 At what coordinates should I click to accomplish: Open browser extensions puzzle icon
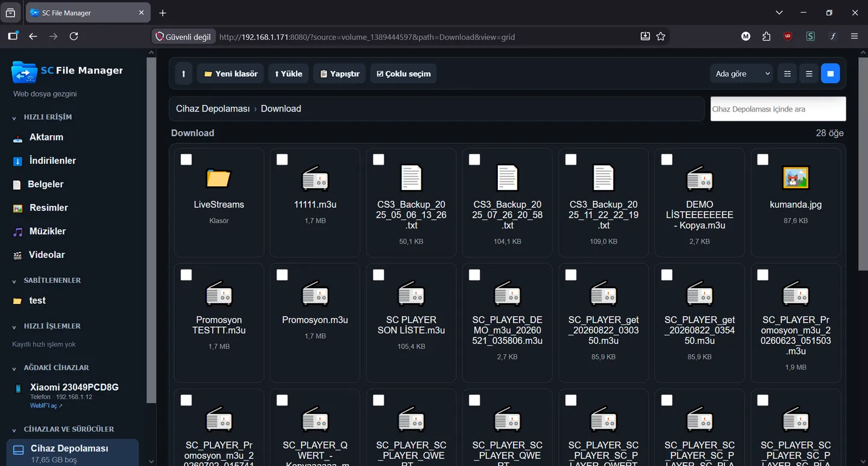tap(766, 37)
